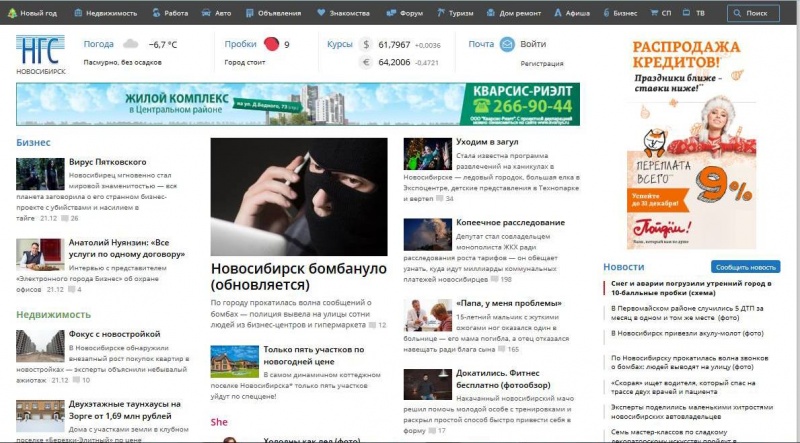Open mail via the envelope icon
The width and height of the screenshot is (800, 443).
click(x=508, y=45)
